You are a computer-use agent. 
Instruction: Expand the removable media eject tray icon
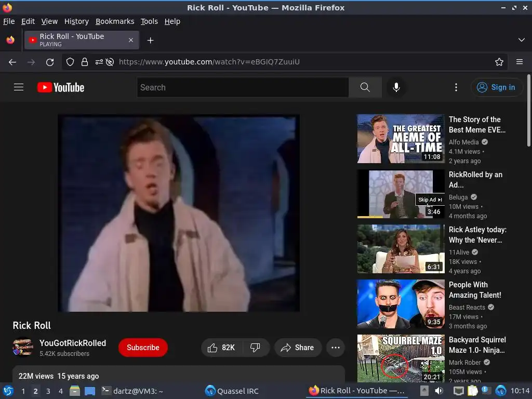point(424,391)
